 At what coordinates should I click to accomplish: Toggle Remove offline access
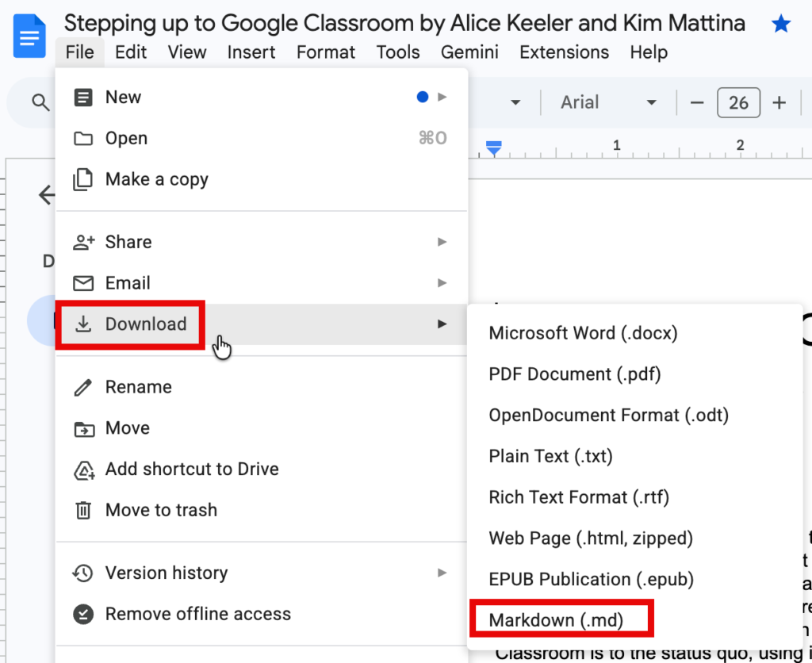[x=197, y=614]
